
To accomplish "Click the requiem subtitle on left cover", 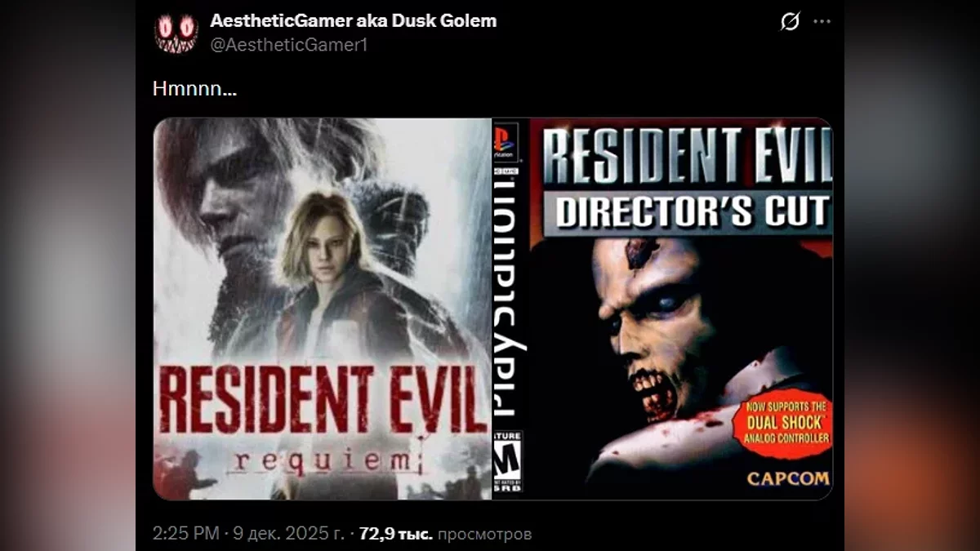I will [x=327, y=461].
